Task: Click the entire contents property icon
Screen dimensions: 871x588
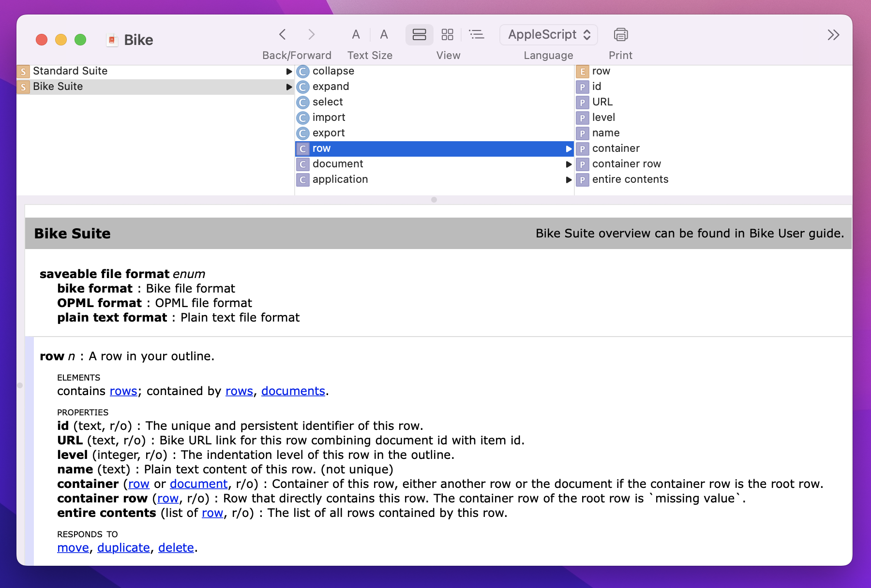Action: tap(583, 180)
